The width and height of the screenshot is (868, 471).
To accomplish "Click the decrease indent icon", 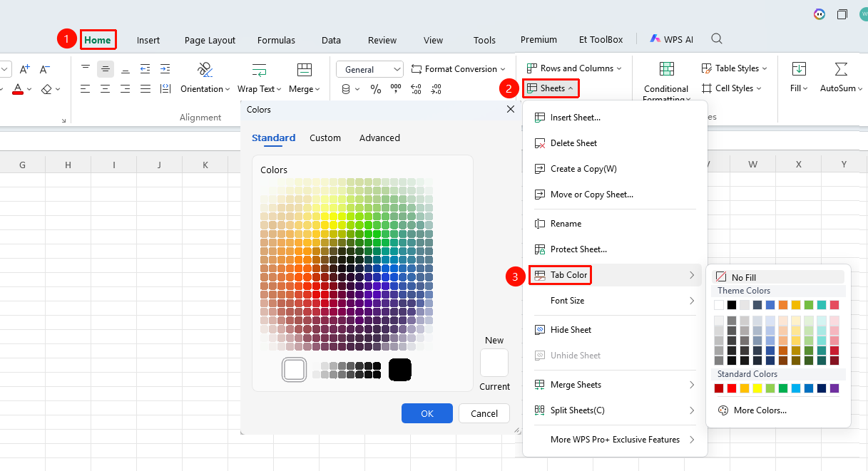I will tap(145, 69).
